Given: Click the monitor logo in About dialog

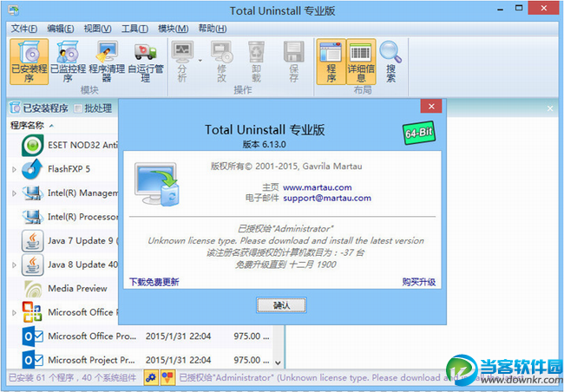Looking at the screenshot, I should [157, 184].
